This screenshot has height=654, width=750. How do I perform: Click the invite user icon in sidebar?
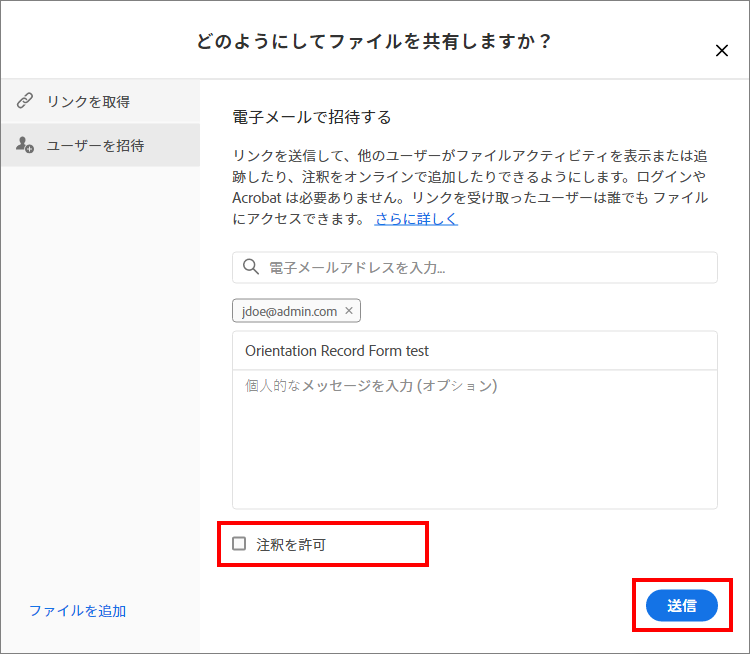click(x=25, y=145)
